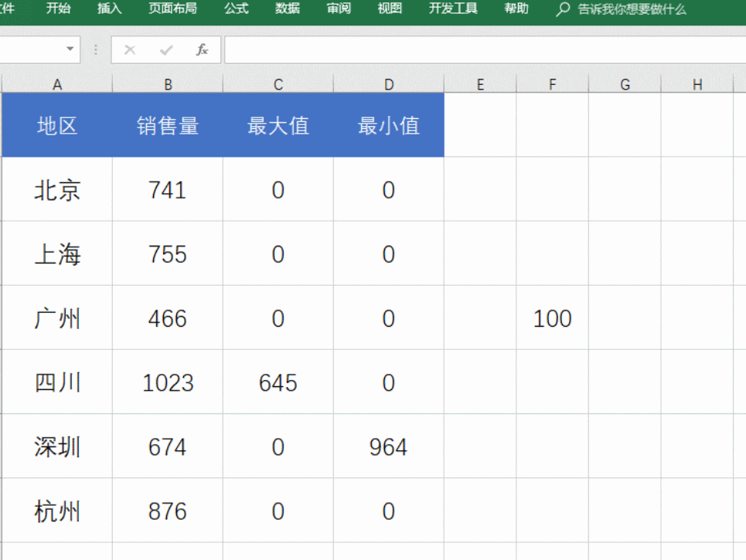Click the formula bar confirm checkmark icon
Image resolution: width=746 pixels, height=560 pixels.
coord(166,50)
